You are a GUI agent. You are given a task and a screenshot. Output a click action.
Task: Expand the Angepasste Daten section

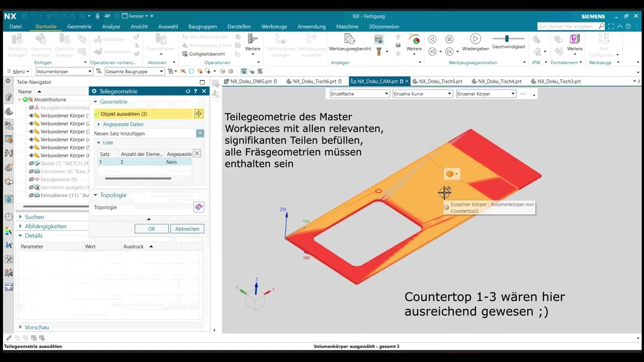tap(99, 124)
